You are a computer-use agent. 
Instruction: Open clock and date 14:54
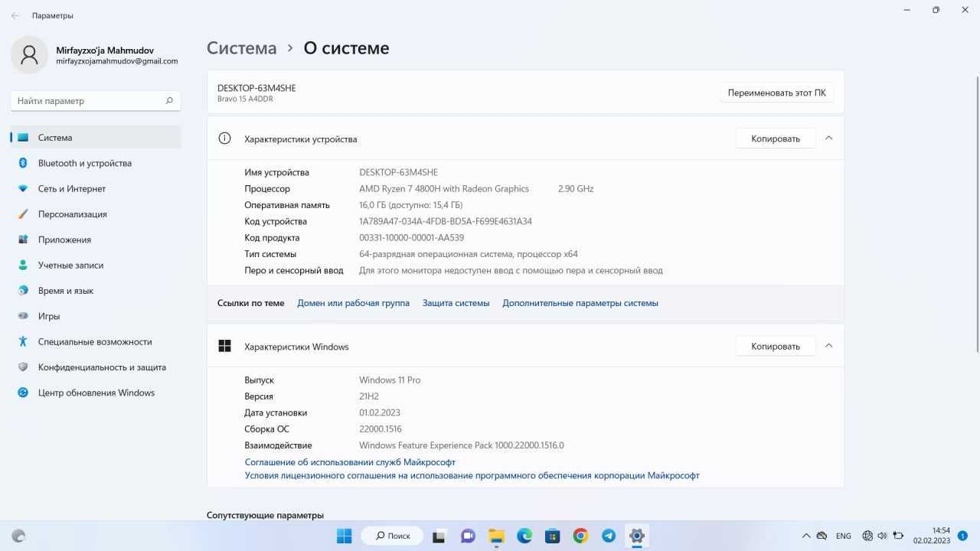[x=931, y=536]
